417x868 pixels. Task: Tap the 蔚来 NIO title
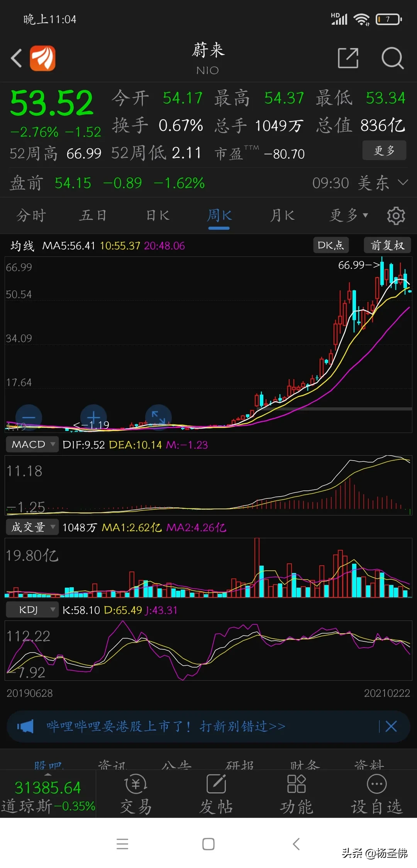[208, 58]
